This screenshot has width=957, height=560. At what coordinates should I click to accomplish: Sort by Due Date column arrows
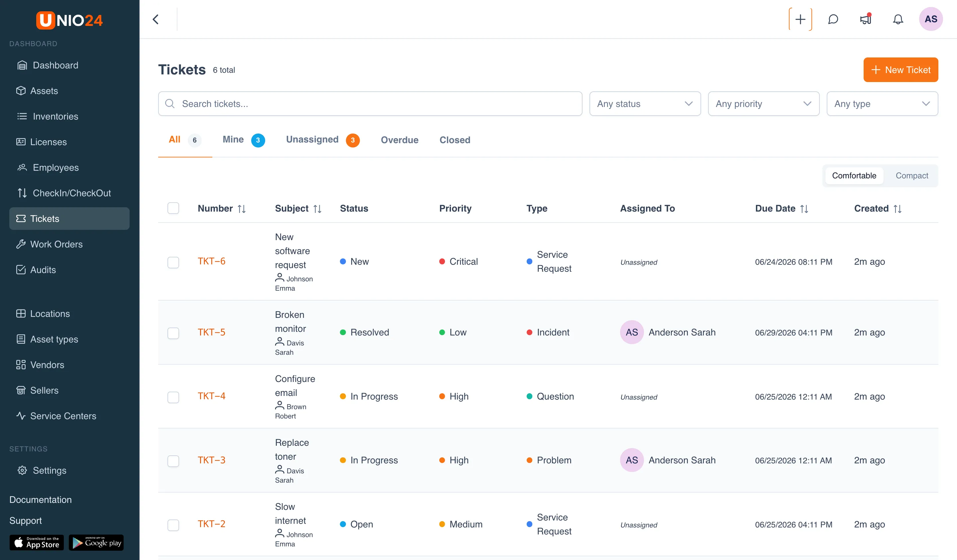pyautogui.click(x=804, y=209)
